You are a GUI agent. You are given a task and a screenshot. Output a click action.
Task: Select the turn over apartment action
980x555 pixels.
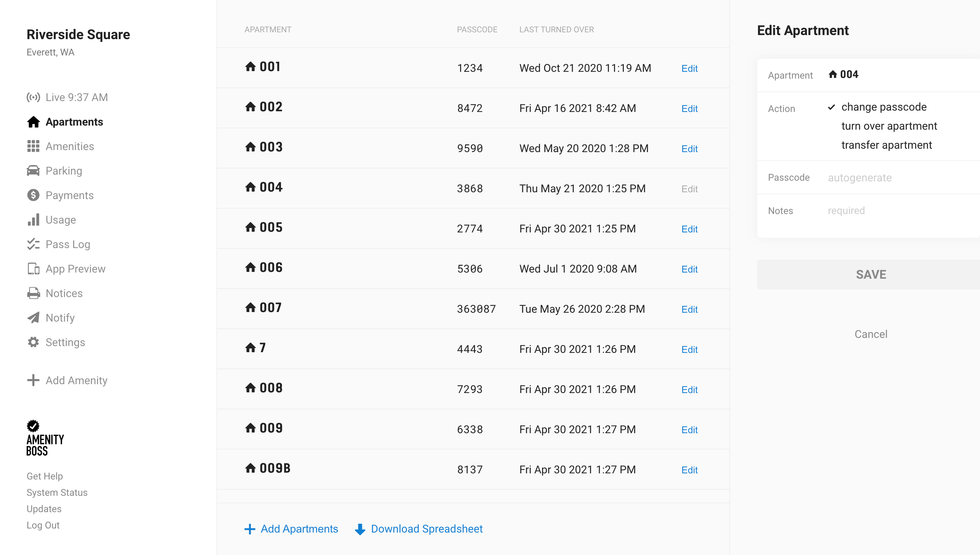889,126
